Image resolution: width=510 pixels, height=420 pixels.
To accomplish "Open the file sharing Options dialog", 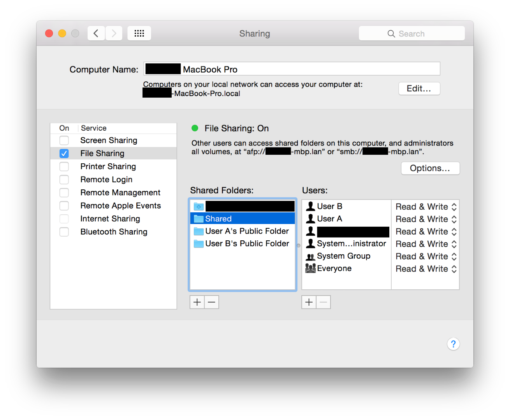I will tap(430, 168).
